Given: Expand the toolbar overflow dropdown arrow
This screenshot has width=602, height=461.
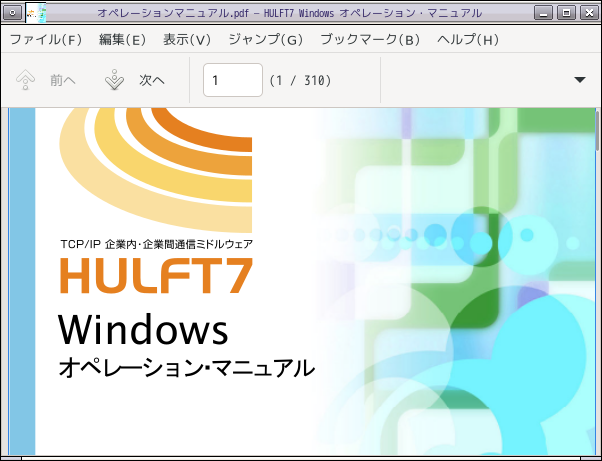Looking at the screenshot, I should (x=580, y=80).
